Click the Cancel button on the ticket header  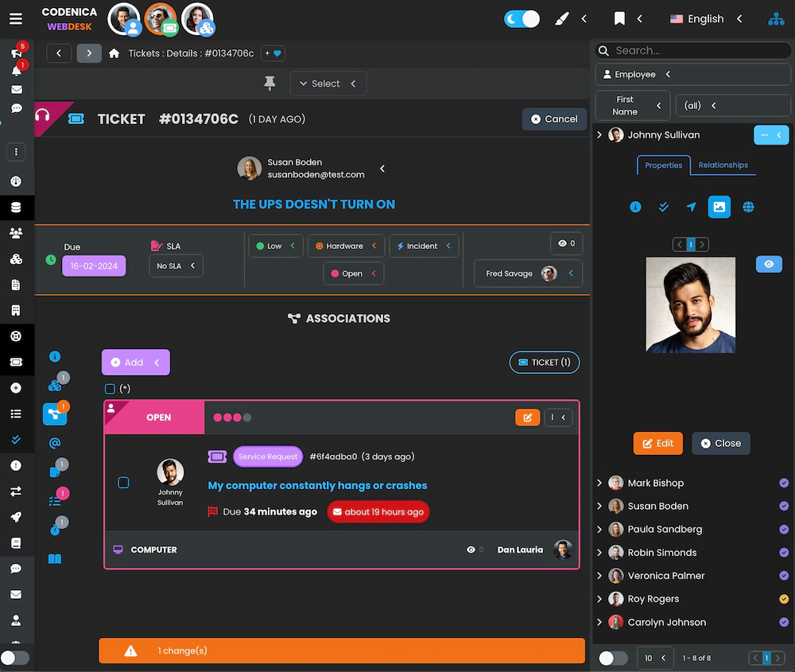(x=554, y=118)
